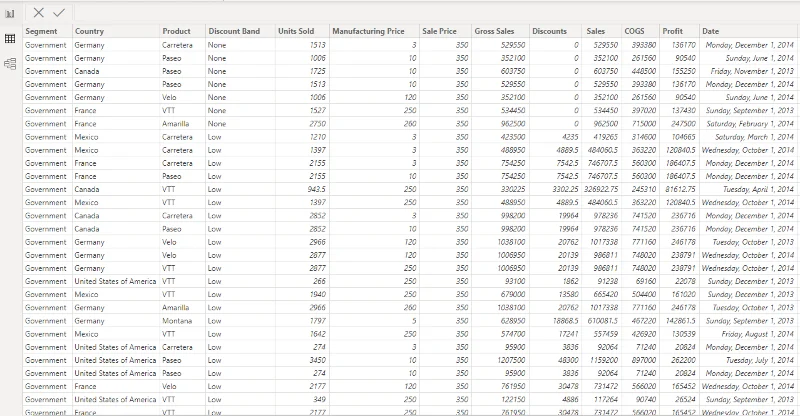Open the Data table view icon

[10, 39]
